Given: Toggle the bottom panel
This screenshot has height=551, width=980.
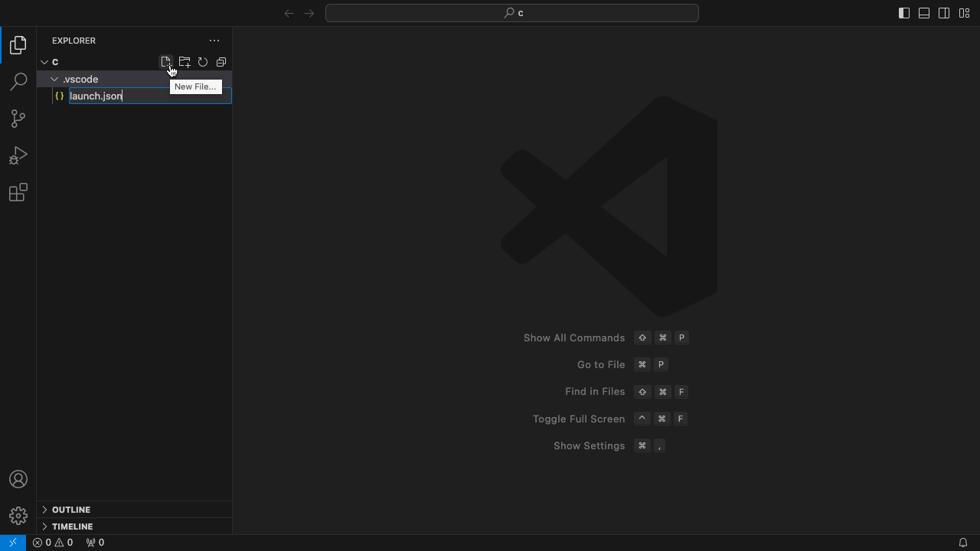Looking at the screenshot, I should point(924,13).
